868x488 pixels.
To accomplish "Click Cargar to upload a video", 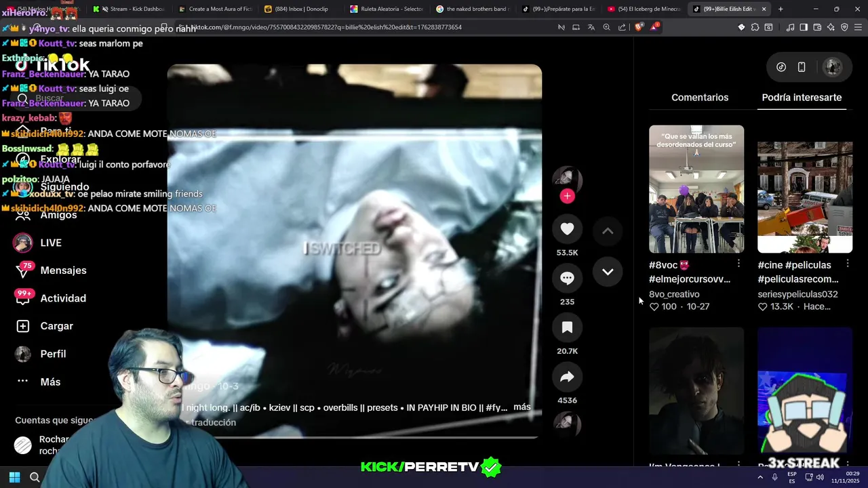I will [x=45, y=326].
